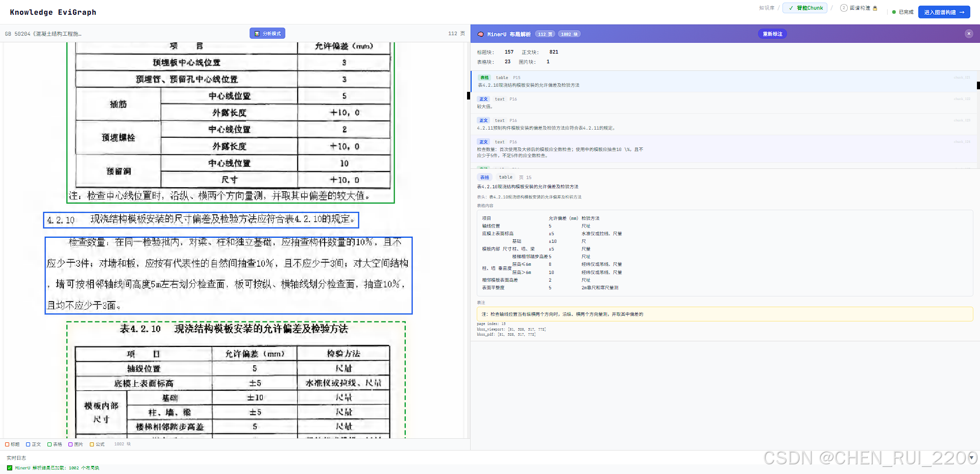This screenshot has height=474, width=980.
Task: Select the chunk row starting 检查数量: 首次使用
Action: 723,149
